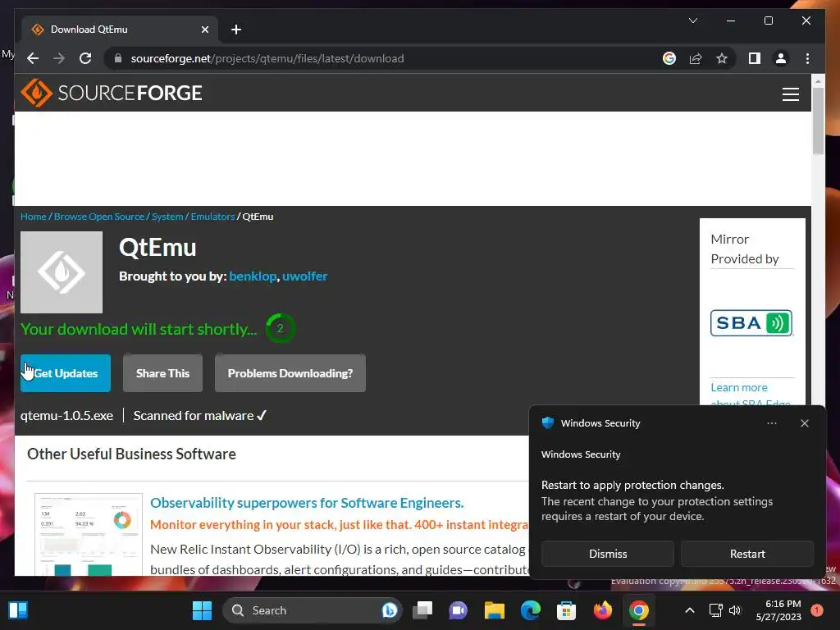Click the address bar URL

tap(267, 58)
